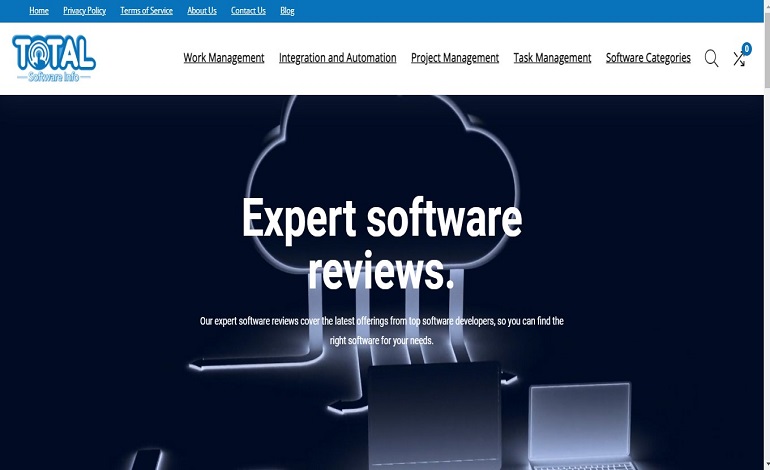Image resolution: width=770 pixels, height=470 pixels.
Task: Open the search magnifier icon
Action: coord(711,58)
